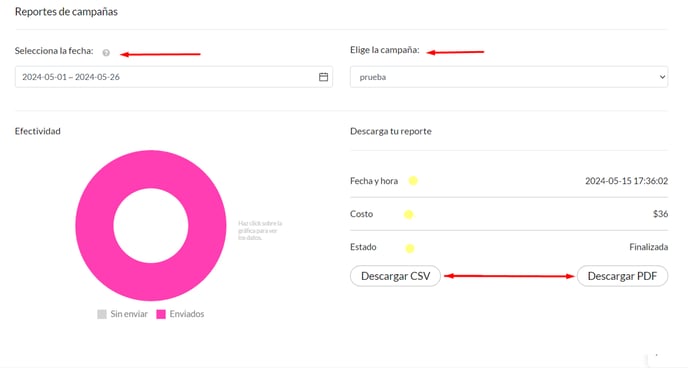This screenshot has width=688, height=368.
Task: Download the report as CSV
Action: pos(395,276)
